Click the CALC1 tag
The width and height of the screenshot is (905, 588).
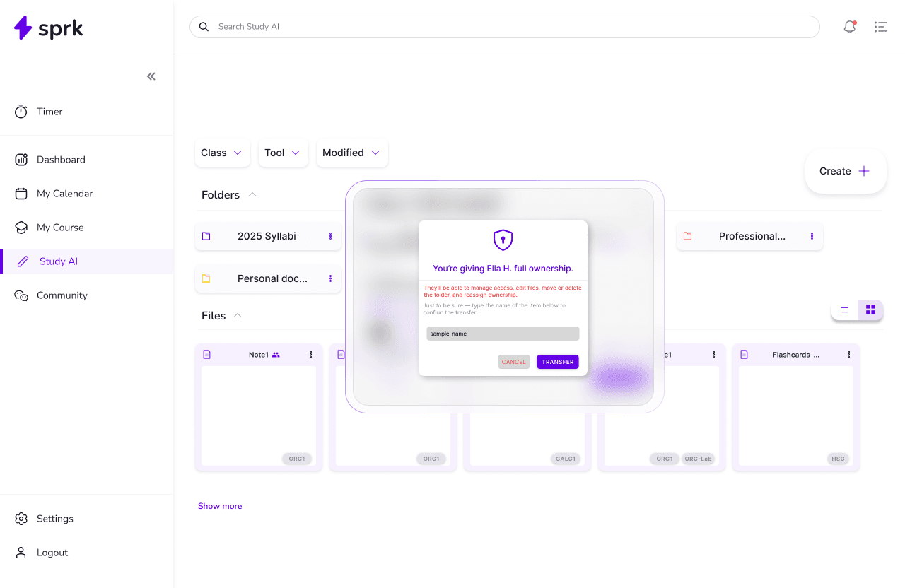pyautogui.click(x=566, y=459)
